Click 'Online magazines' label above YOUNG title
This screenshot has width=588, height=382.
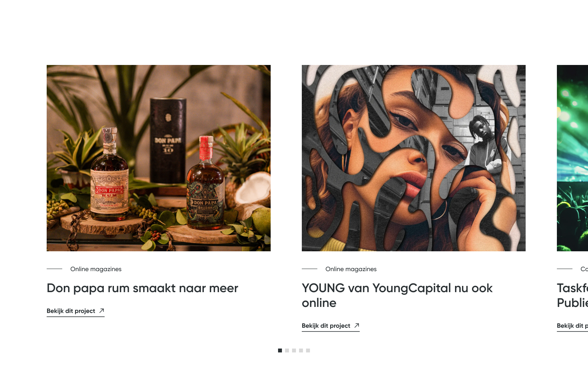coord(351,269)
